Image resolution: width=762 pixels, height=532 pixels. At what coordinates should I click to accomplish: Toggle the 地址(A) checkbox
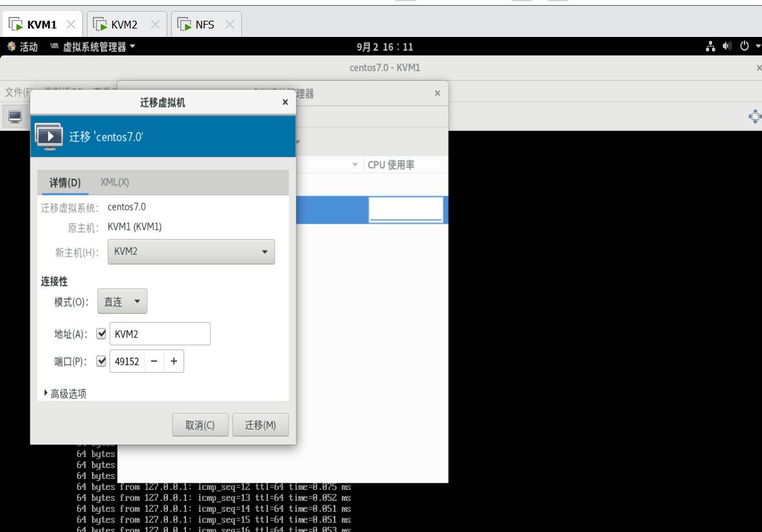(x=101, y=334)
